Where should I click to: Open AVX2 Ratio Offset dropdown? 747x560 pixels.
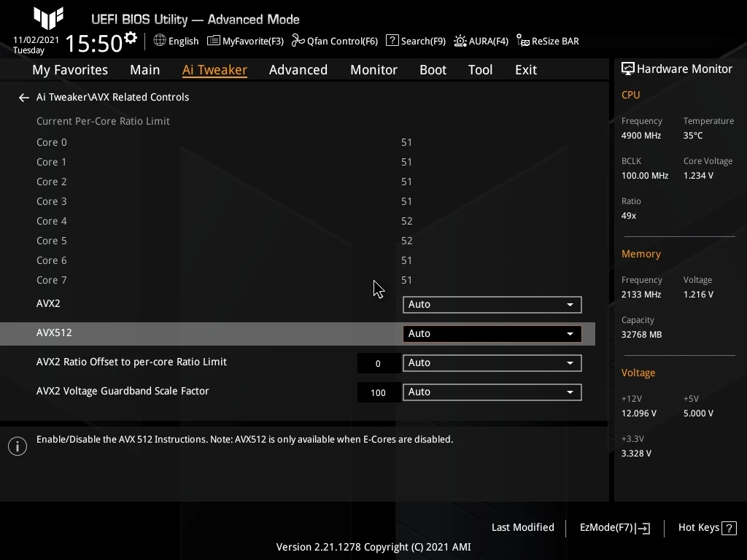(492, 363)
